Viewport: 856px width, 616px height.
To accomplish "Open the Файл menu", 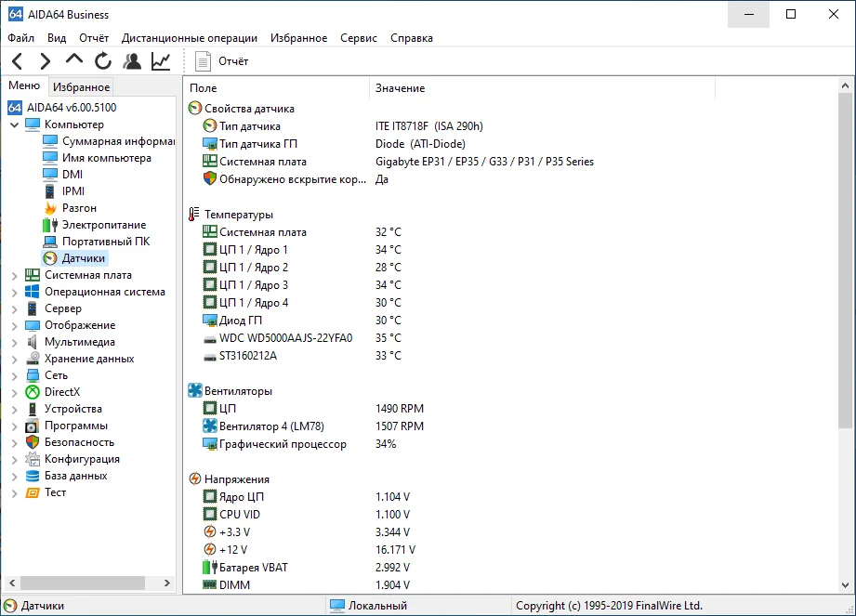I will pyautogui.click(x=20, y=38).
